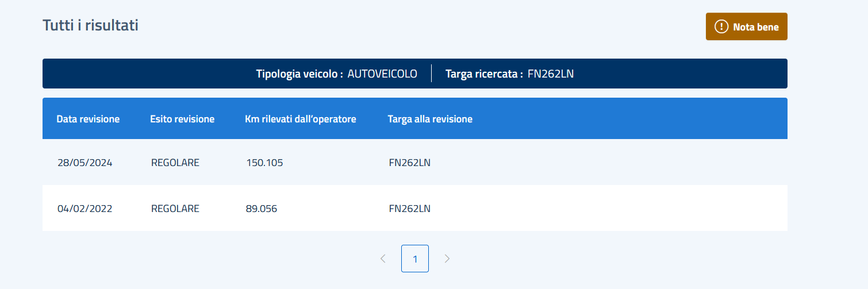Select the 04/02/2022 revision date cell
This screenshot has width=868, height=289.
[x=85, y=209]
